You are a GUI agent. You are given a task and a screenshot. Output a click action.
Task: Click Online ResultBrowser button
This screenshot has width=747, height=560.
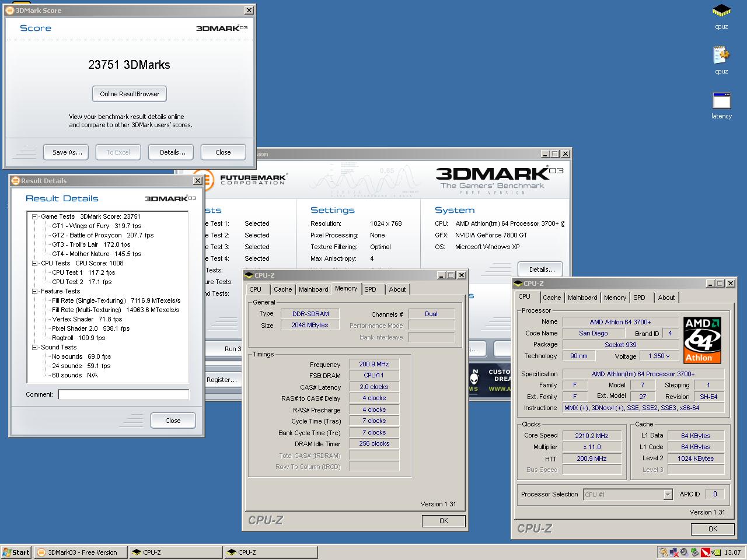[130, 94]
